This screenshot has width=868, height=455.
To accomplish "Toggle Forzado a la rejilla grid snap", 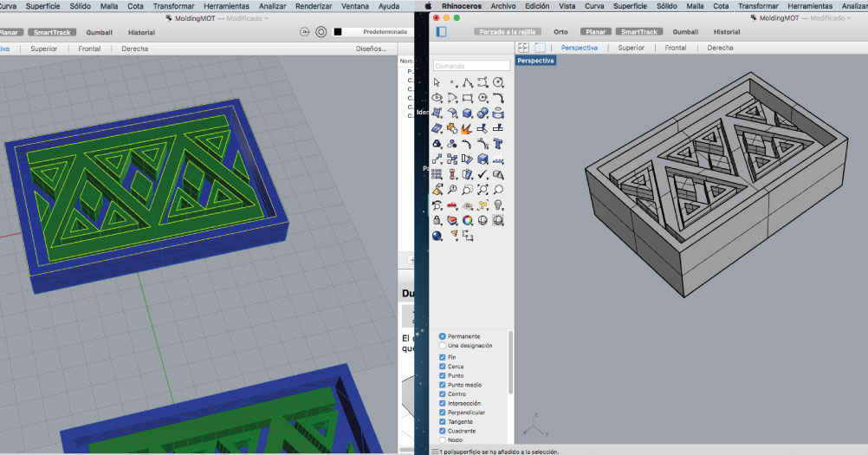I will 507,31.
